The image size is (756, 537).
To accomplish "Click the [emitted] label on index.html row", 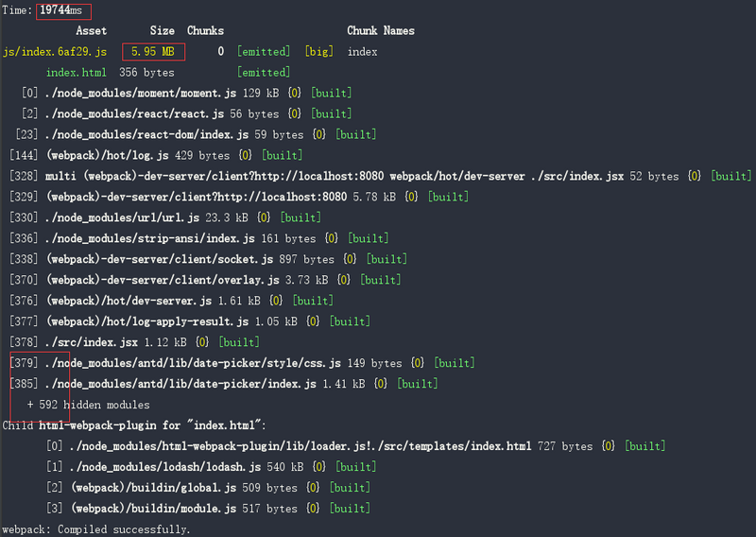I will (x=264, y=73).
